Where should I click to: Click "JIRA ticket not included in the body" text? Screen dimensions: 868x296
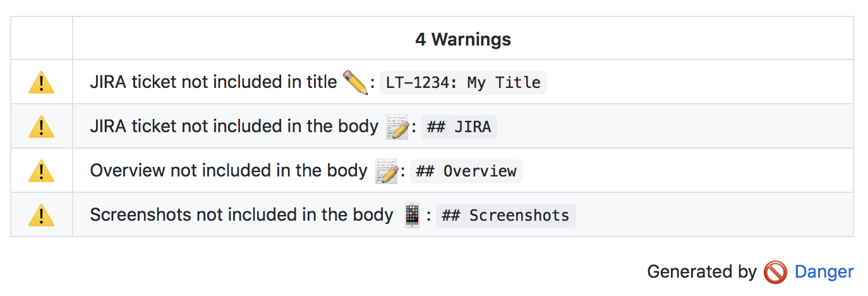[x=234, y=126]
